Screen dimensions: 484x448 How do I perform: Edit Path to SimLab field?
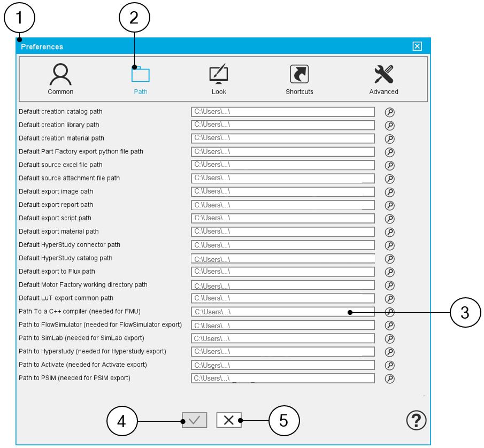pyautogui.click(x=283, y=338)
